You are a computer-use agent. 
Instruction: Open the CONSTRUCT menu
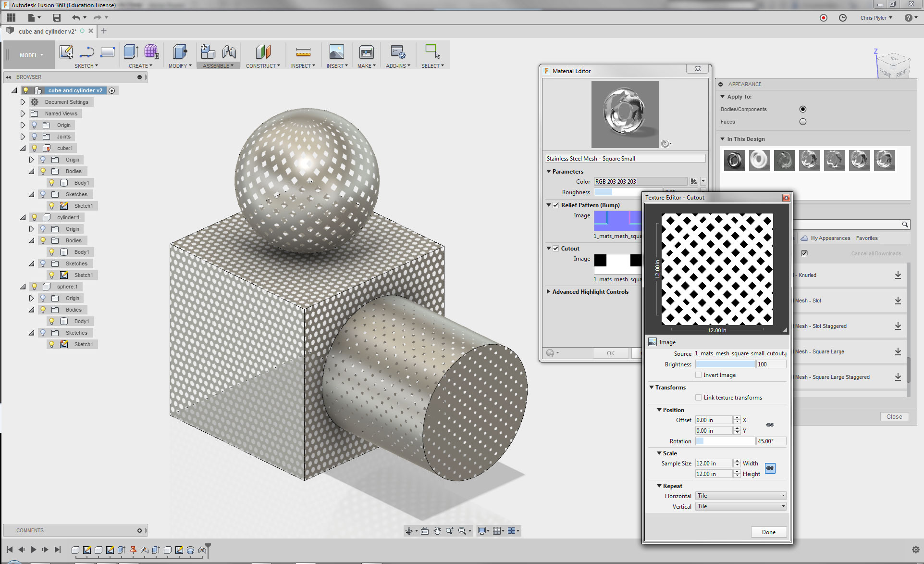coord(262,66)
